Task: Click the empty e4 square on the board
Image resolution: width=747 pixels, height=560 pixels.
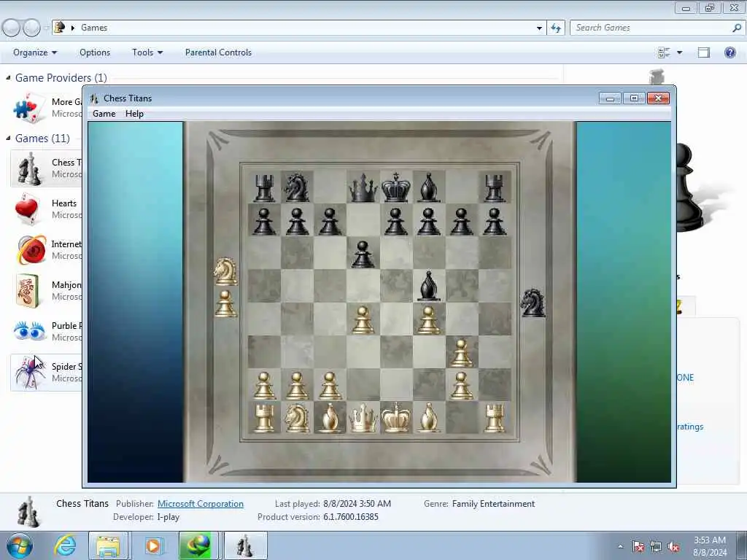Action: coord(396,319)
